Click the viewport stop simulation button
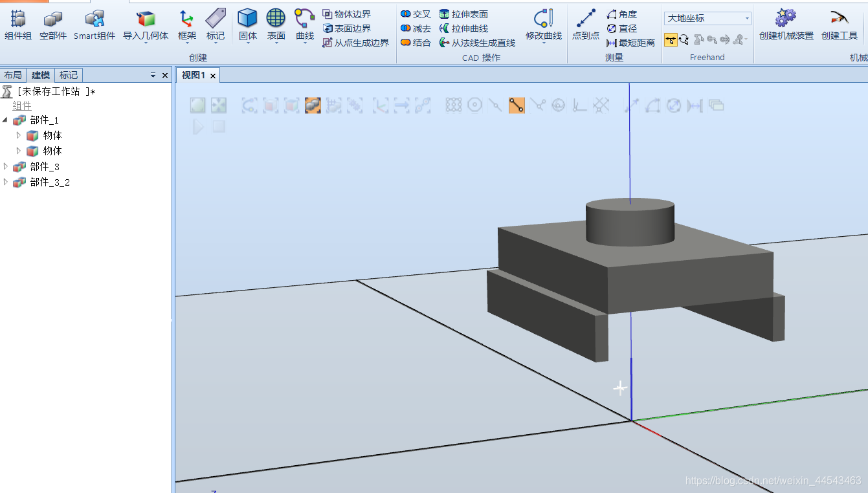868x493 pixels. coord(219,127)
